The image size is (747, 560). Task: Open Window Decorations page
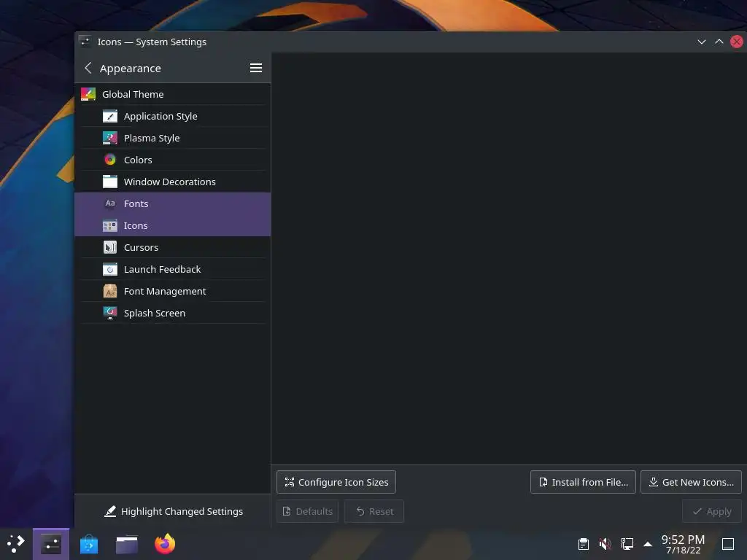pyautogui.click(x=172, y=182)
